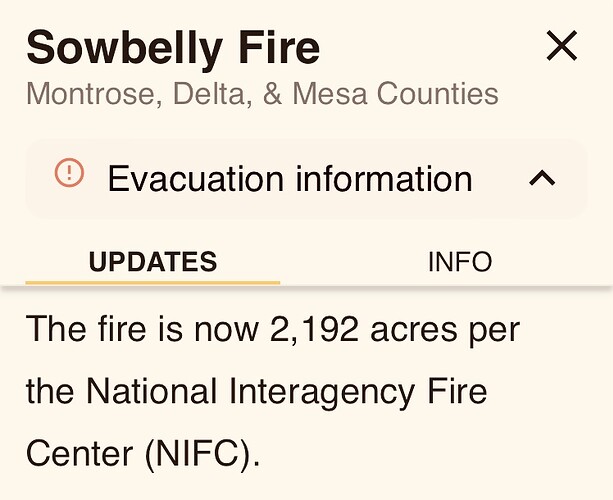Click the Sowbelly Fire title
The height and width of the screenshot is (500, 613).
pyautogui.click(x=173, y=47)
